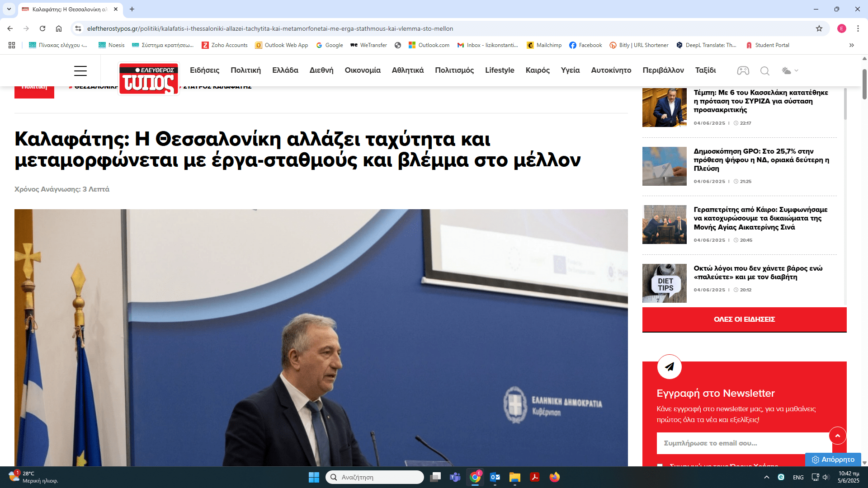Open the games controller icon

[x=743, y=70]
